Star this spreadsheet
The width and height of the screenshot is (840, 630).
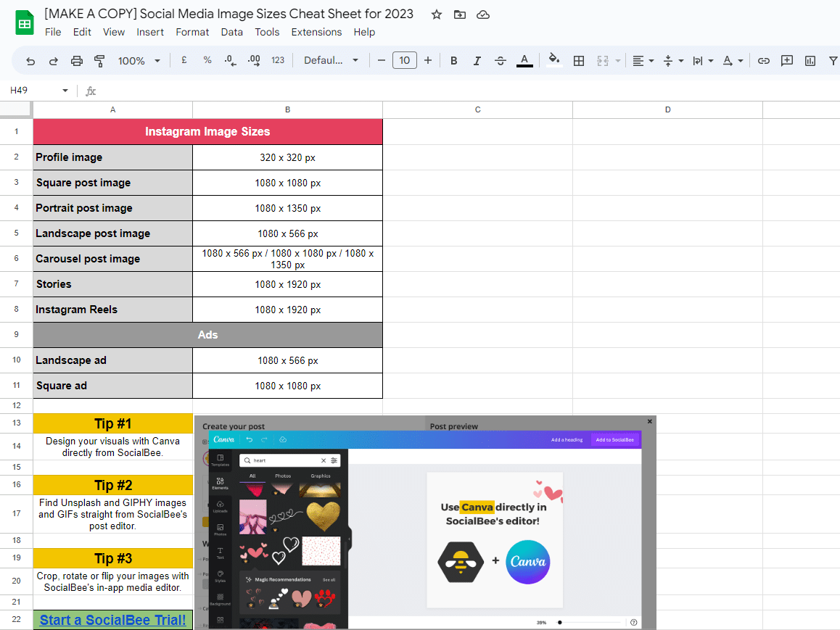[436, 14]
